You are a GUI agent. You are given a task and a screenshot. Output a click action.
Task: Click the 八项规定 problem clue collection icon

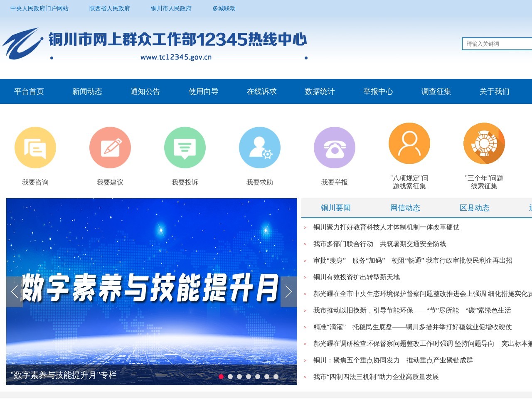point(409,143)
